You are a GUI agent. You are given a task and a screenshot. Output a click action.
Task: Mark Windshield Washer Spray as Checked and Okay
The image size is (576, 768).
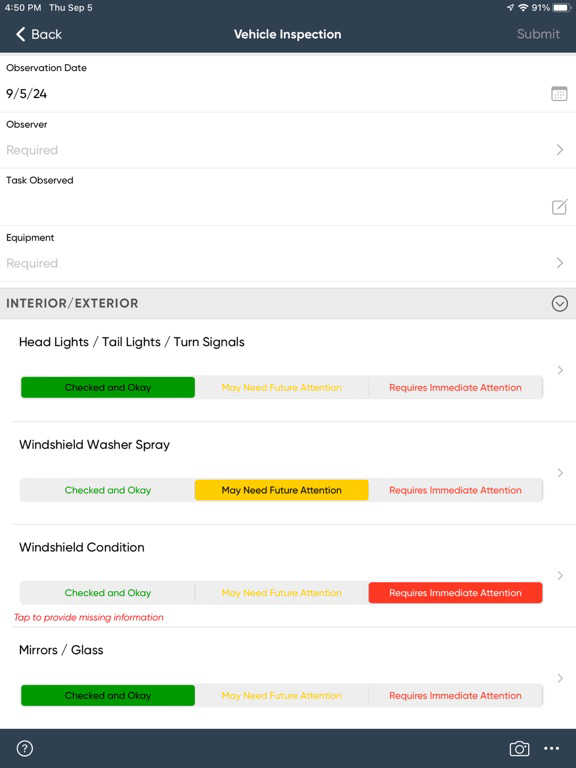point(108,490)
